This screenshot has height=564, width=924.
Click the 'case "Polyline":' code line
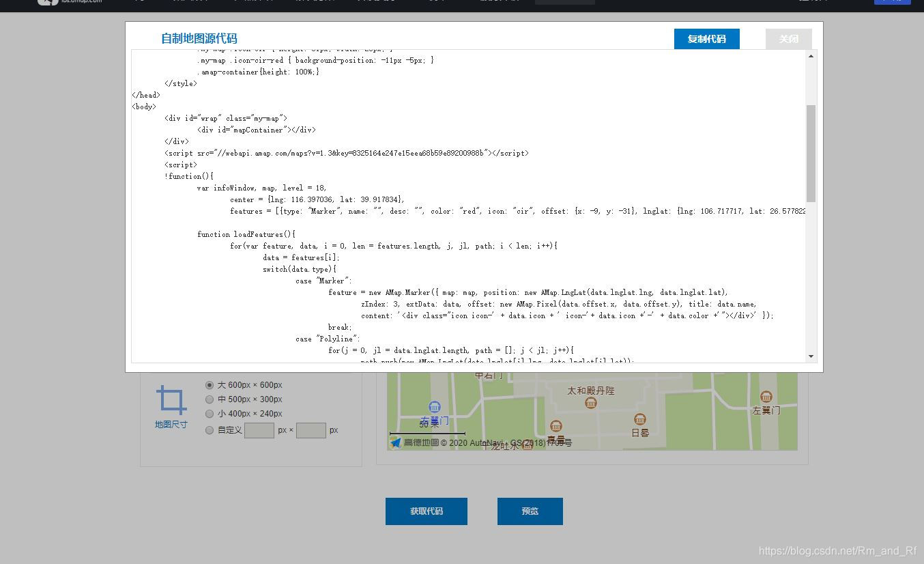(x=328, y=339)
